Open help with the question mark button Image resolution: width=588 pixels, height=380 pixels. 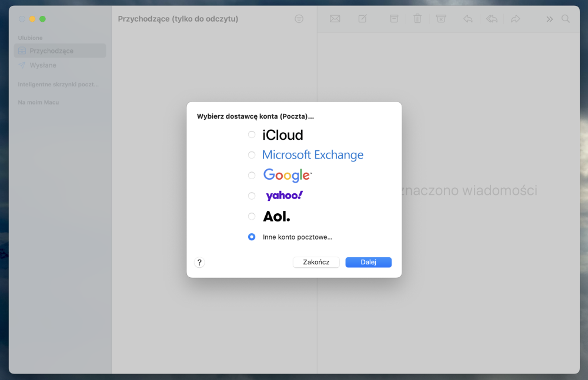point(199,263)
